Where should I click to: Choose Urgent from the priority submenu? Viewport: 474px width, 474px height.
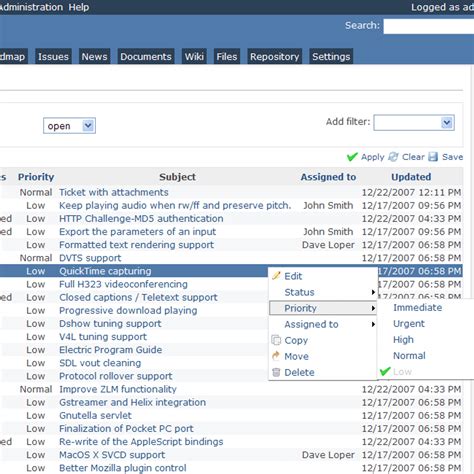(x=409, y=324)
